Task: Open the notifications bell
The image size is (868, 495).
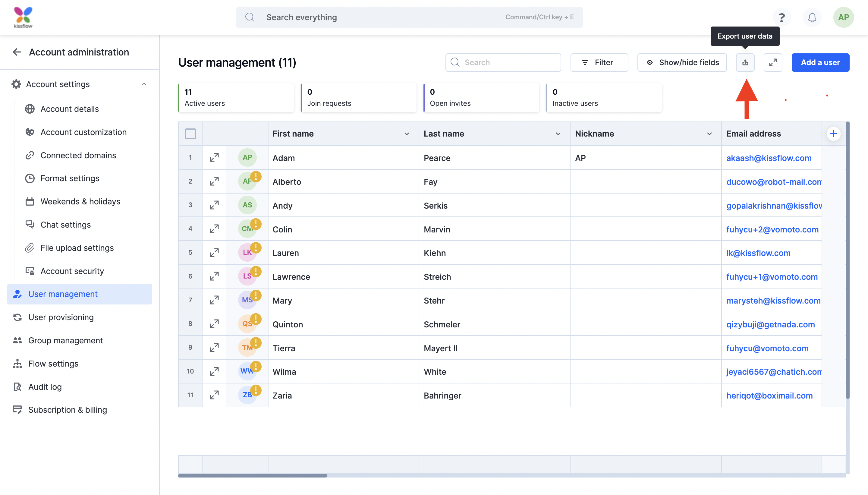Action: pos(812,17)
